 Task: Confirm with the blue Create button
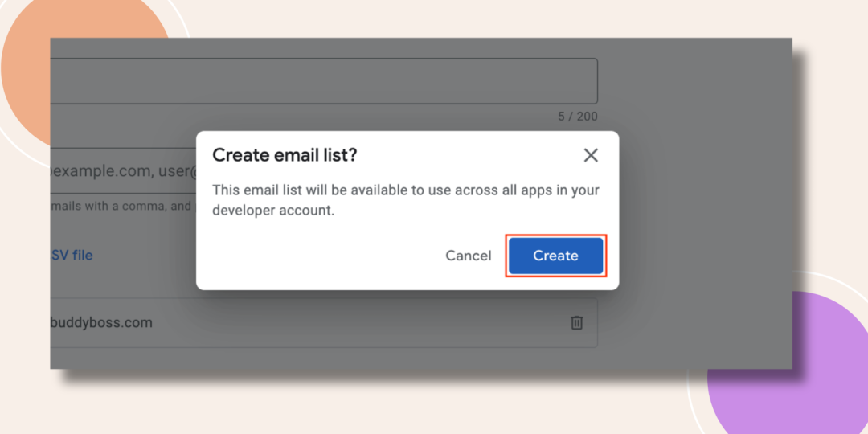pyautogui.click(x=556, y=256)
